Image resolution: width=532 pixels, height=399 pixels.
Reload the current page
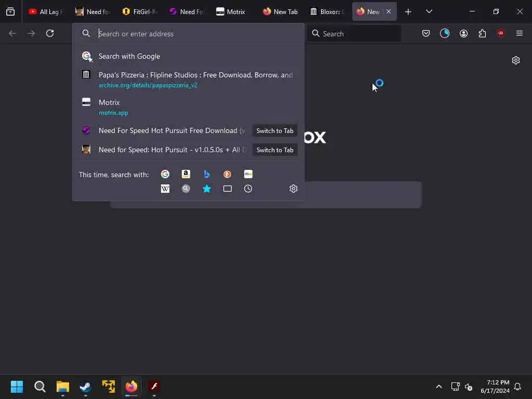pos(50,33)
